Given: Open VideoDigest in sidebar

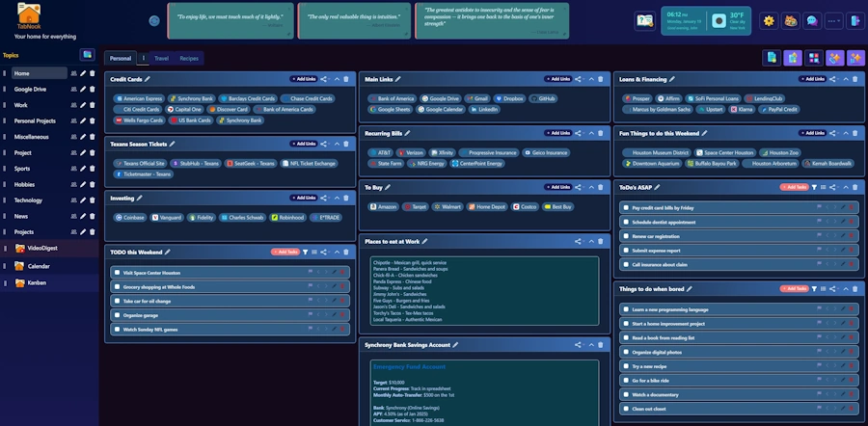Looking at the screenshot, I should tap(42, 248).
